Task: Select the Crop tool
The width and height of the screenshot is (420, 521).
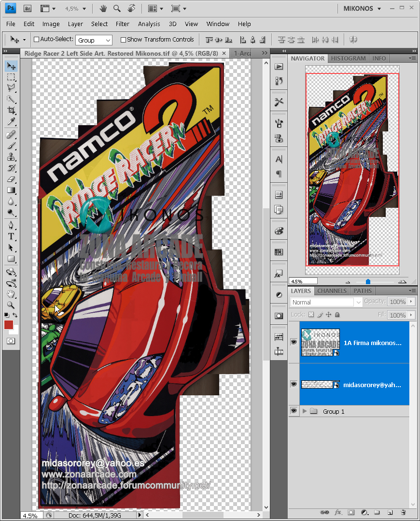Action: click(11, 110)
